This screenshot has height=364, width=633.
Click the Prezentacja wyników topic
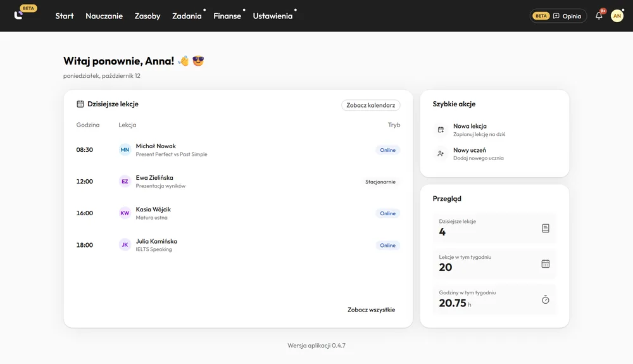coord(161,186)
